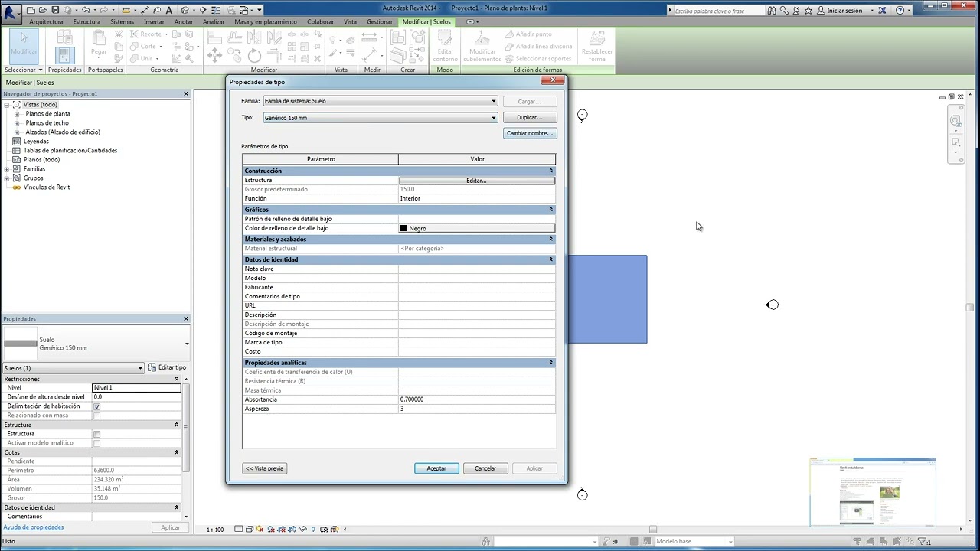The image size is (980, 551).
Task: Click the Cancelar button in dialog
Action: pyautogui.click(x=485, y=468)
